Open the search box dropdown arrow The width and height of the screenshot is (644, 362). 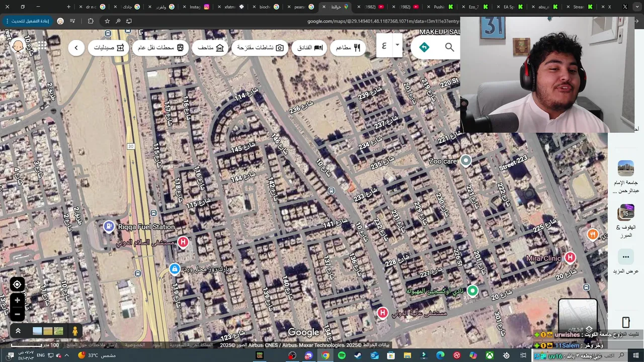397,45
